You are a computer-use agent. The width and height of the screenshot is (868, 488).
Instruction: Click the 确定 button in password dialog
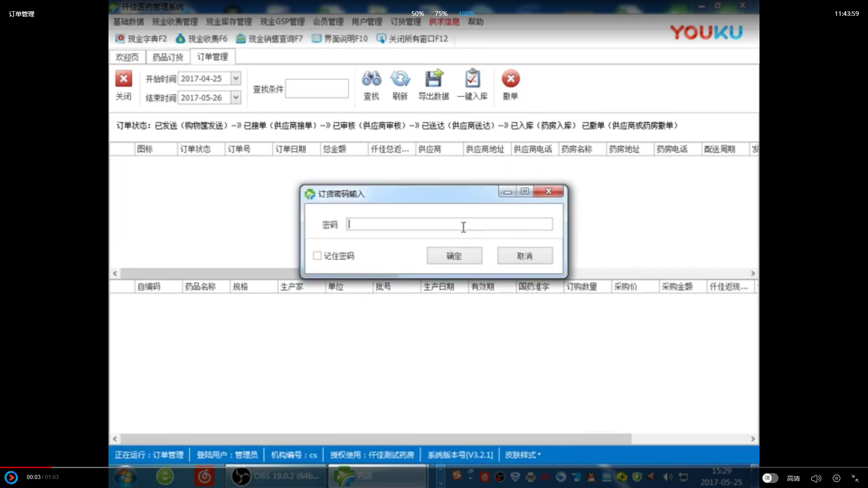pos(454,256)
